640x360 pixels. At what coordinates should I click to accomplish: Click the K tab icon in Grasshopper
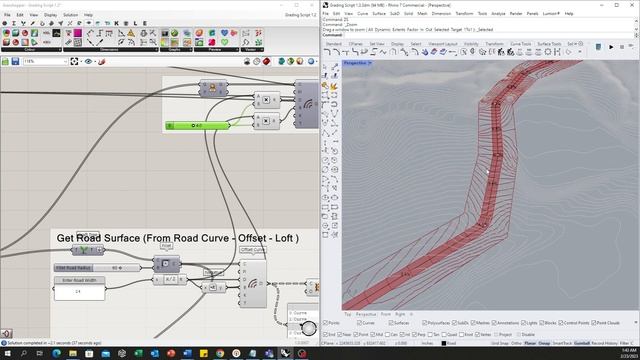pyautogui.click(x=116, y=23)
